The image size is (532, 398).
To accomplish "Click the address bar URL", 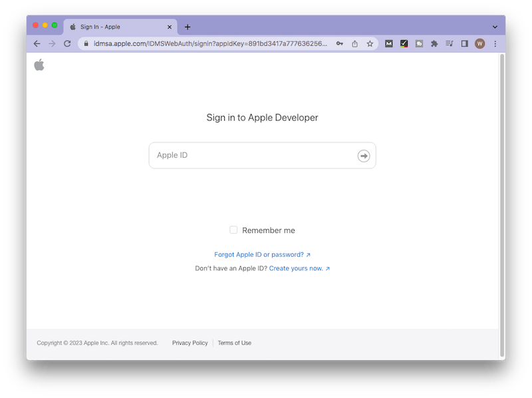I will pyautogui.click(x=210, y=43).
